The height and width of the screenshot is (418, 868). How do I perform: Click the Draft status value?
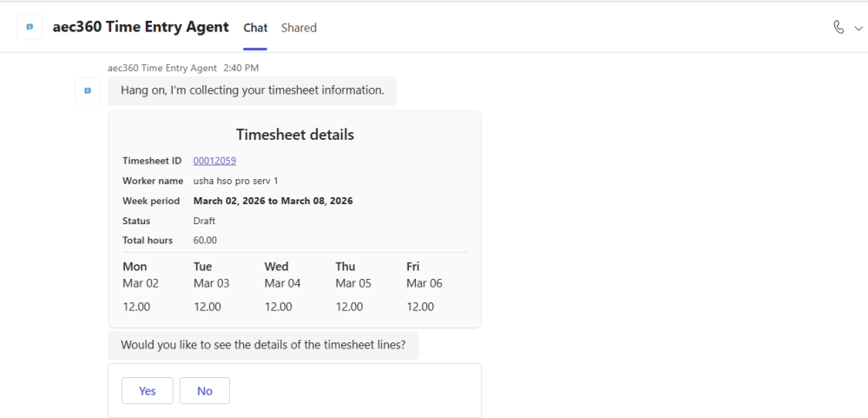(206, 221)
